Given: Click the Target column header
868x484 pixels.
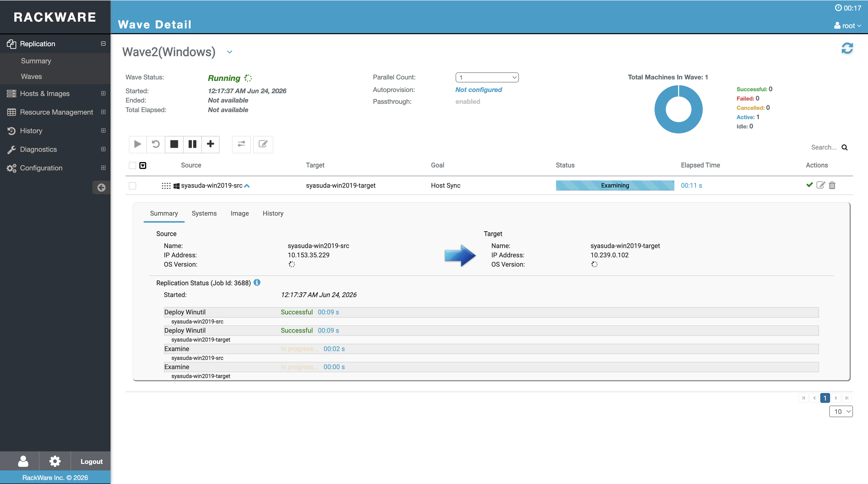Looking at the screenshot, I should pyautogui.click(x=315, y=165).
